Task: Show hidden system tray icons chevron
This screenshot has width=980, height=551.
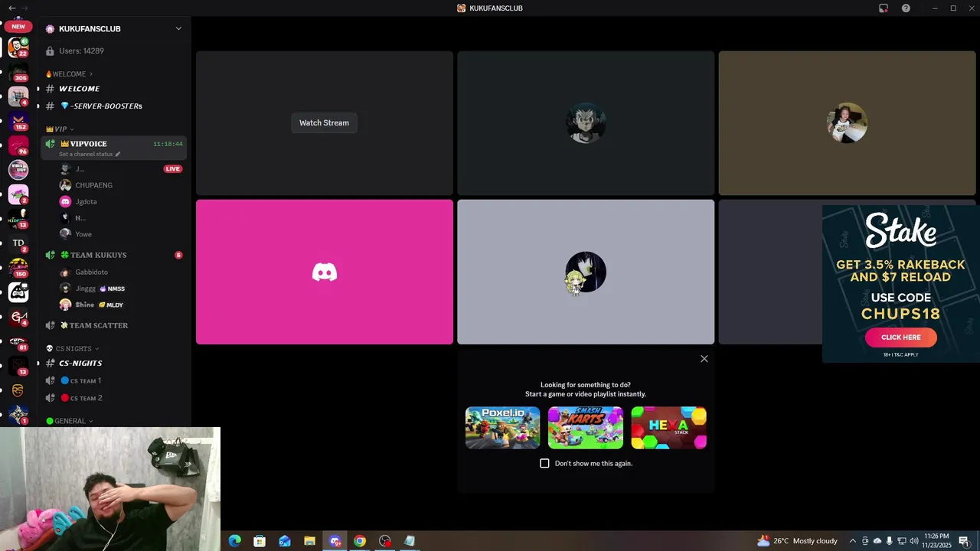Action: (853, 541)
